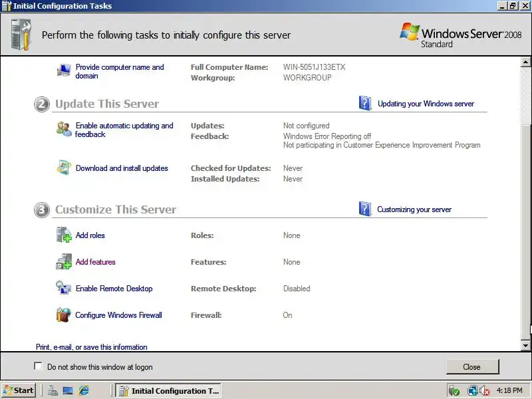Check Do not show this window at logon
This screenshot has height=399, width=532.
(39, 366)
